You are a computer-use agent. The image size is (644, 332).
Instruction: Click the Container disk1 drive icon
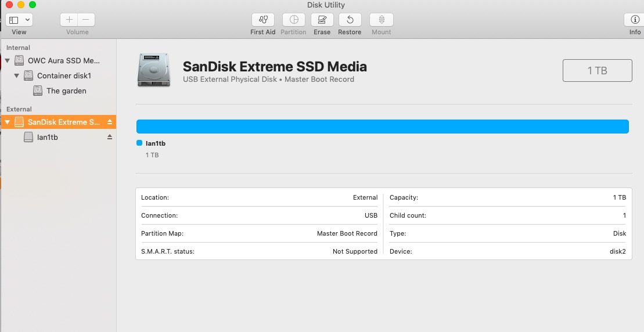28,75
